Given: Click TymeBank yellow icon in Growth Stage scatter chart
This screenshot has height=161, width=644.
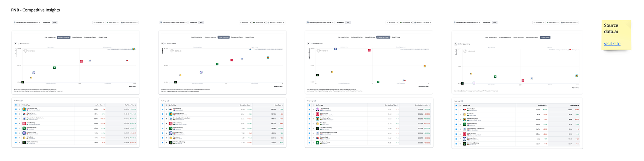Looking at the screenshot, I should (x=471, y=73).
